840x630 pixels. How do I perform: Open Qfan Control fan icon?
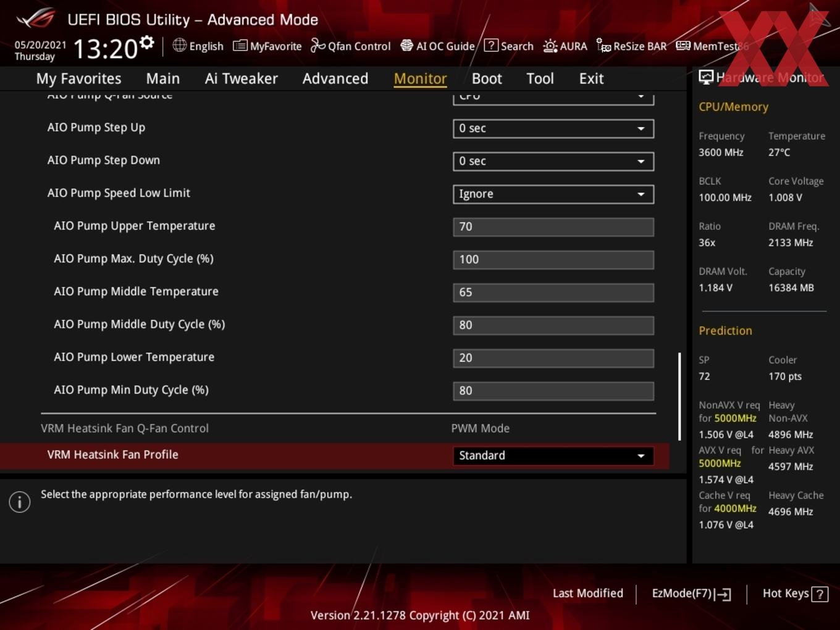tap(317, 46)
